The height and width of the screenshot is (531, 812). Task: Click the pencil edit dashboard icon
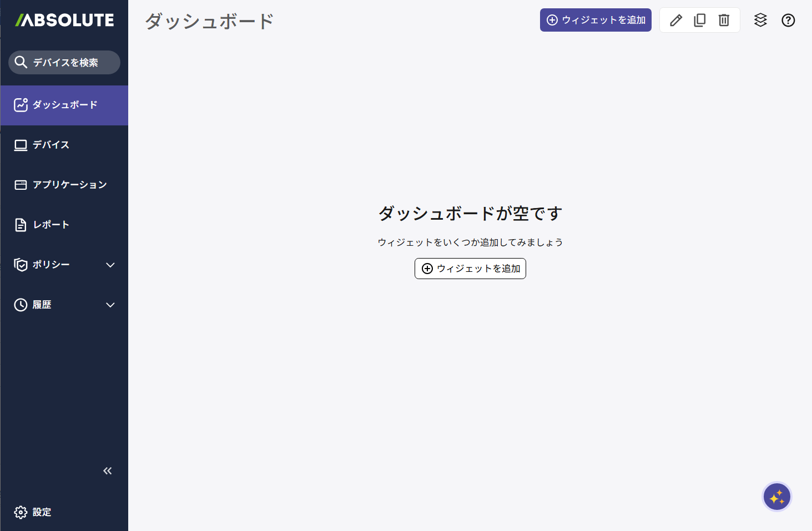coord(675,21)
